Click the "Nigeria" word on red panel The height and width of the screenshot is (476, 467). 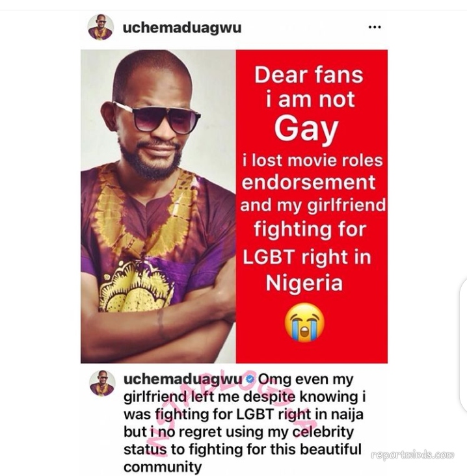pyautogui.click(x=304, y=284)
